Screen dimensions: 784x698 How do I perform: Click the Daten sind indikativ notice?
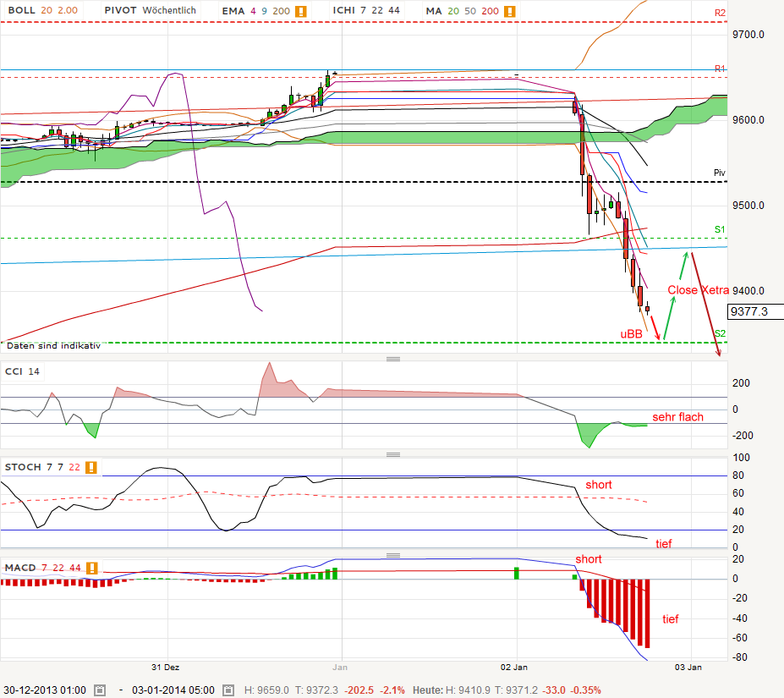pyautogui.click(x=53, y=346)
